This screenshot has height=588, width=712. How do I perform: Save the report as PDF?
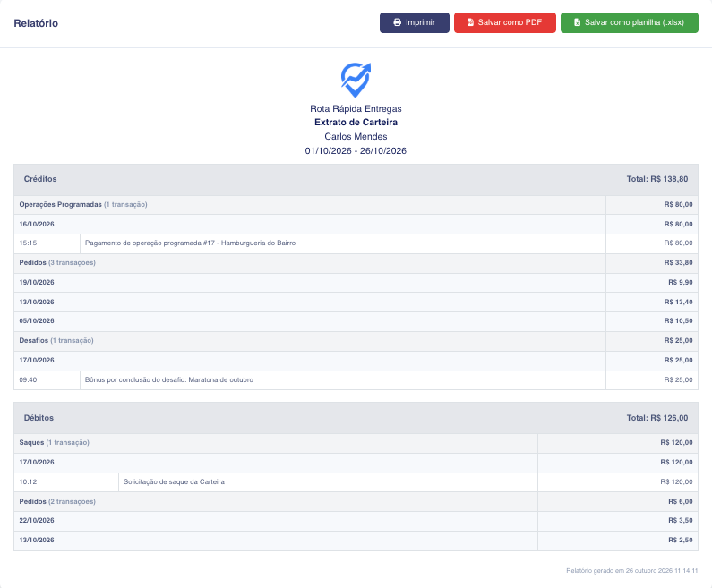tap(504, 22)
